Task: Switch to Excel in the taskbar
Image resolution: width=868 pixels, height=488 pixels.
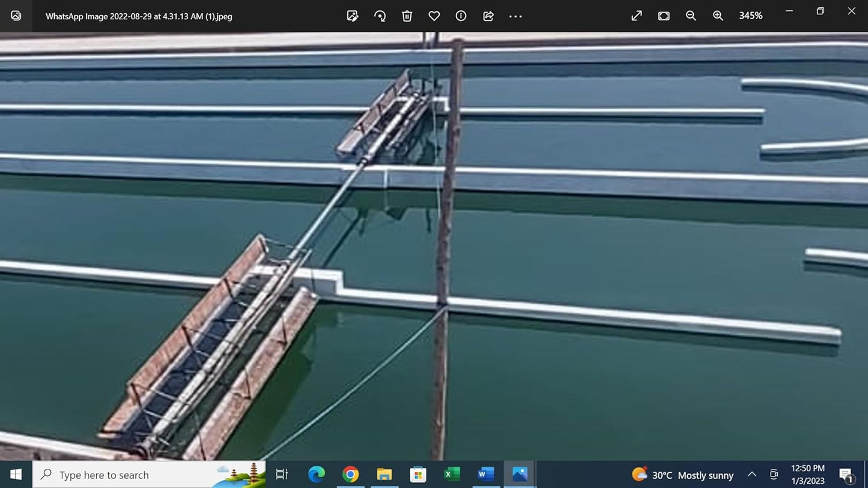Action: 452,475
